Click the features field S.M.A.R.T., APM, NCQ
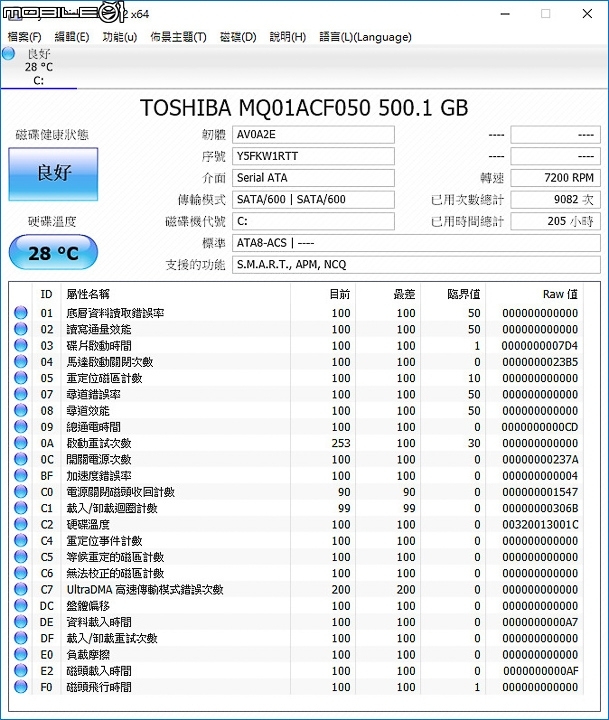 (x=416, y=264)
